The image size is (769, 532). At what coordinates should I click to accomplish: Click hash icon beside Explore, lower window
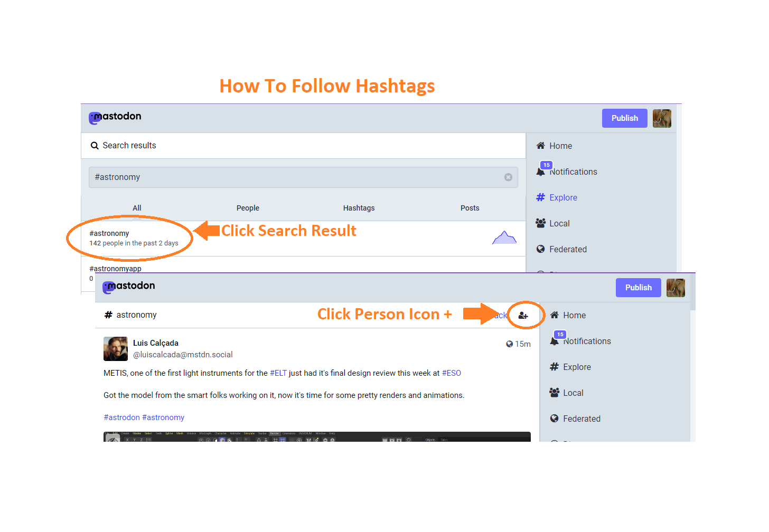pos(554,367)
